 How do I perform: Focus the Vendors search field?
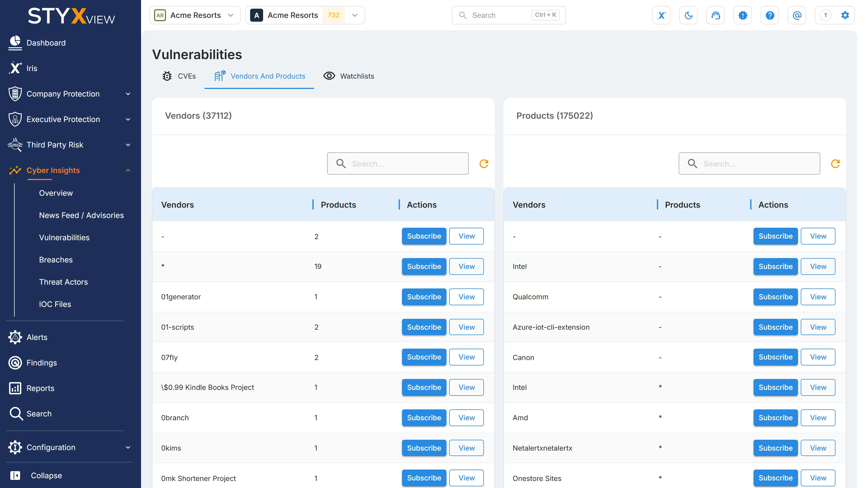point(398,164)
